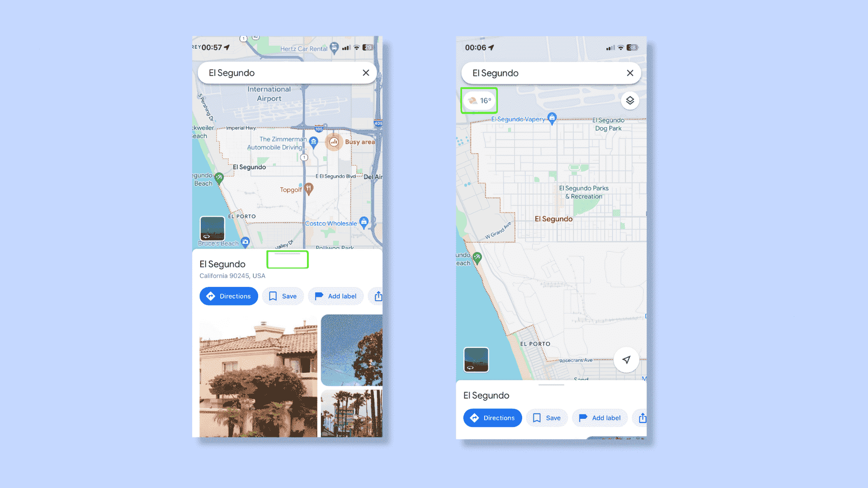Toggle the weather temperature widget on right screen

tap(480, 100)
